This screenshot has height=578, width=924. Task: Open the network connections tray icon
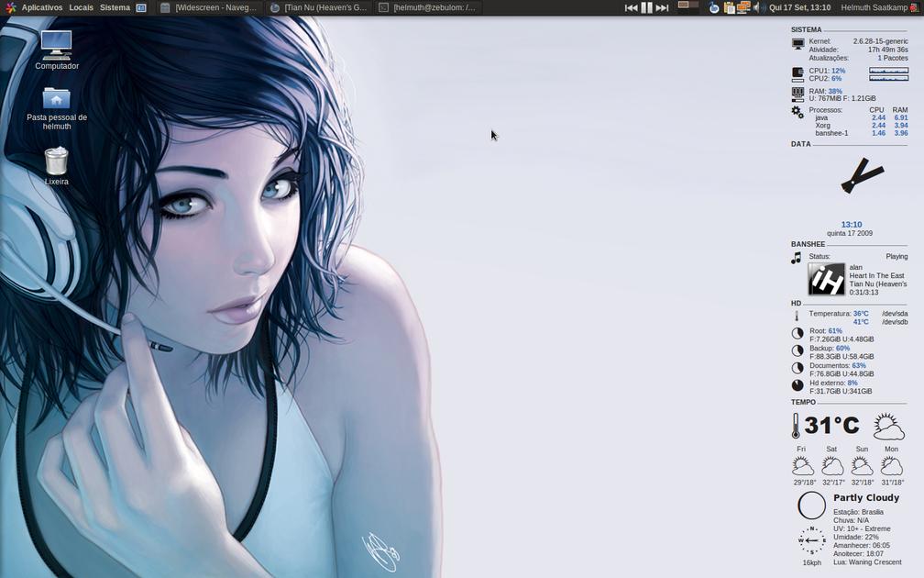click(743, 7)
